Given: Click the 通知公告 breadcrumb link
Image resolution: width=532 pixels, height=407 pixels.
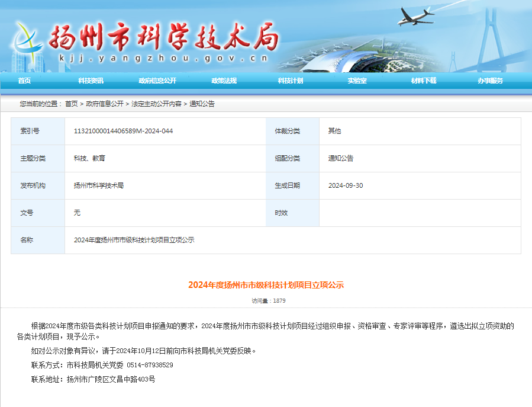Looking at the screenshot, I should (x=202, y=103).
